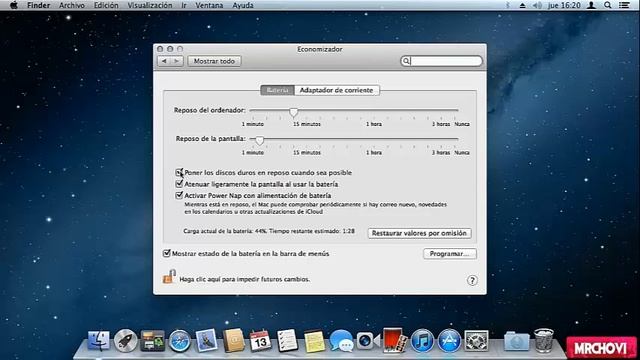Click the Mostrar todo button

tap(214, 61)
